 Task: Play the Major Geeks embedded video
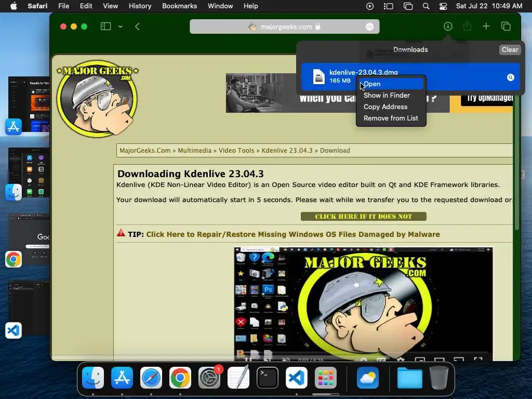pyautogui.click(x=363, y=303)
